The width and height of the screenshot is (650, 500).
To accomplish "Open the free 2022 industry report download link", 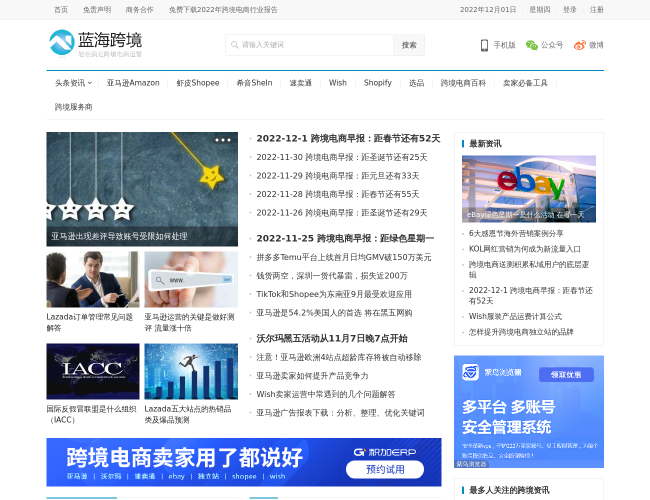I will [x=223, y=10].
